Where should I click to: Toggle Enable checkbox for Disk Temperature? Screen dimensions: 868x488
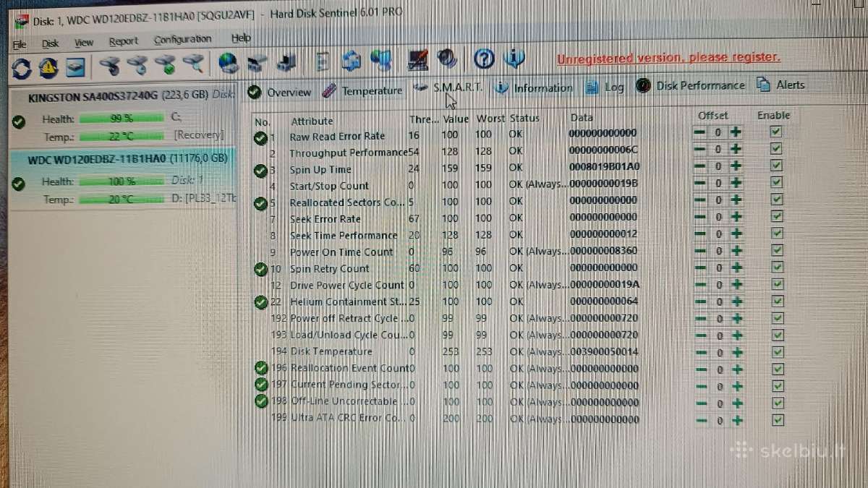click(777, 352)
